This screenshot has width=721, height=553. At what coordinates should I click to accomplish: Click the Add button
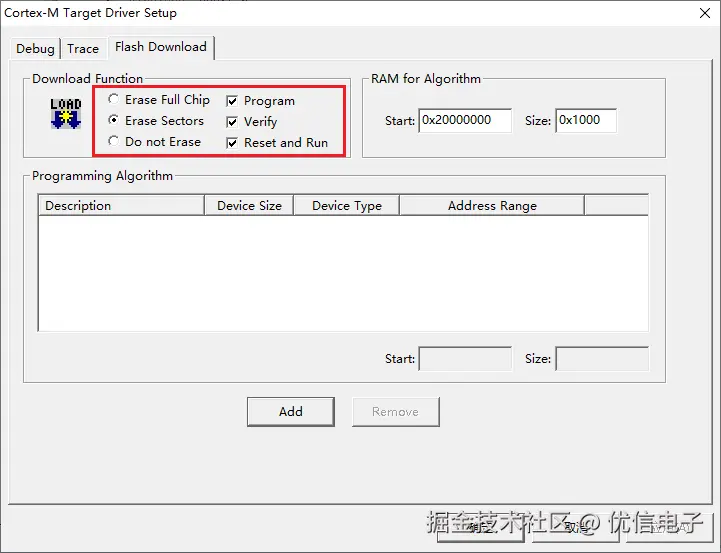pyautogui.click(x=291, y=411)
